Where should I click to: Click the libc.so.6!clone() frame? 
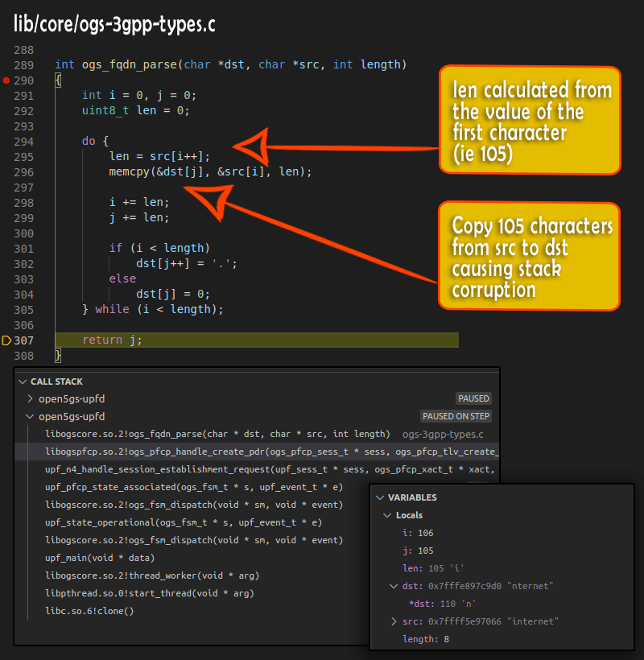89,611
